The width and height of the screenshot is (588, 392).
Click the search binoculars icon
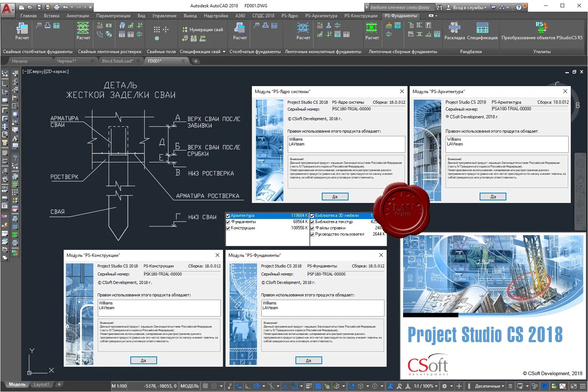click(x=440, y=7)
